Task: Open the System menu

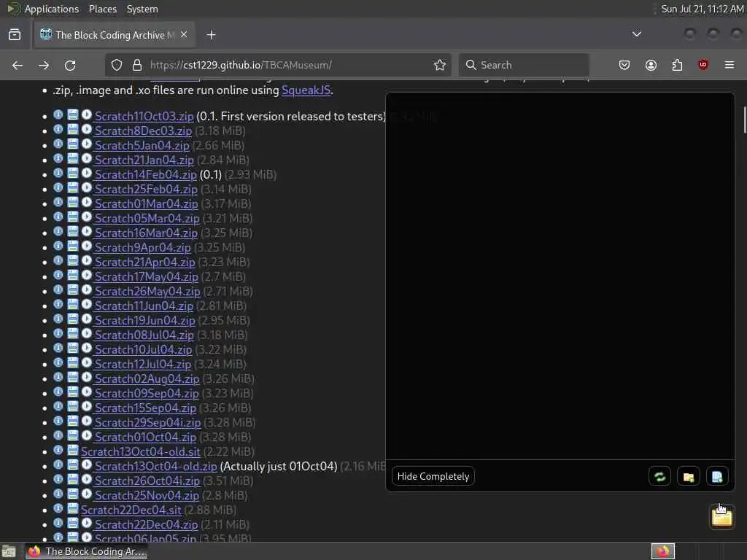Action: [x=142, y=9]
